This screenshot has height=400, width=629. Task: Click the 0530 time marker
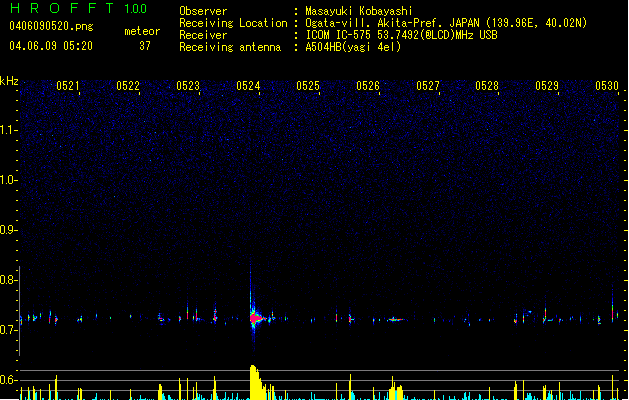(x=607, y=86)
